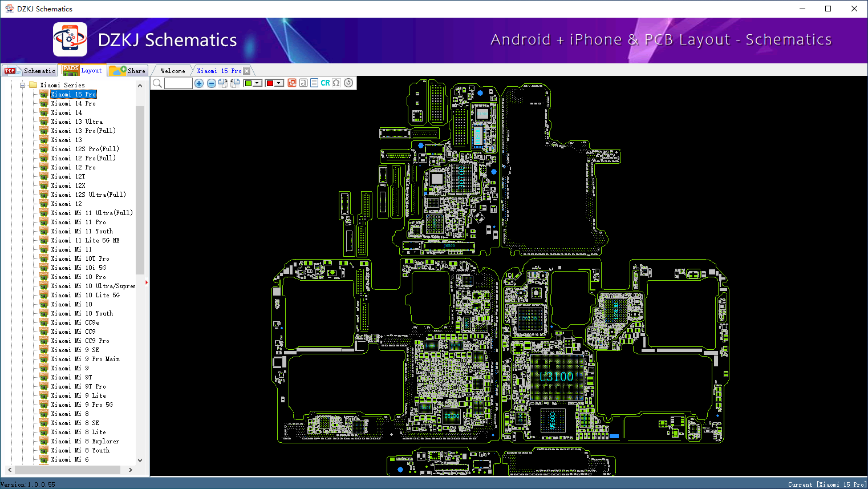Viewport: 868px width, 489px height.
Task: Click the circular refresh arrow icon
Action: [348, 83]
